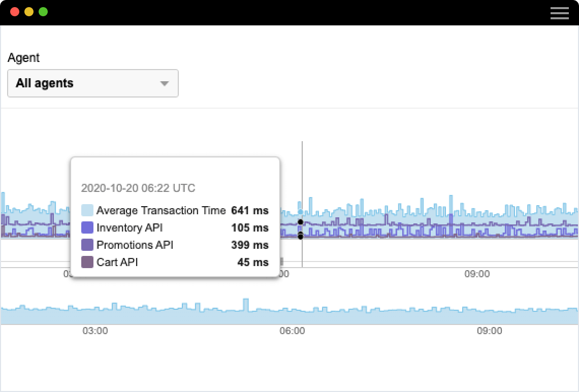Click 06:00 on the lower overview timeline
This screenshot has height=392, width=579.
[293, 331]
